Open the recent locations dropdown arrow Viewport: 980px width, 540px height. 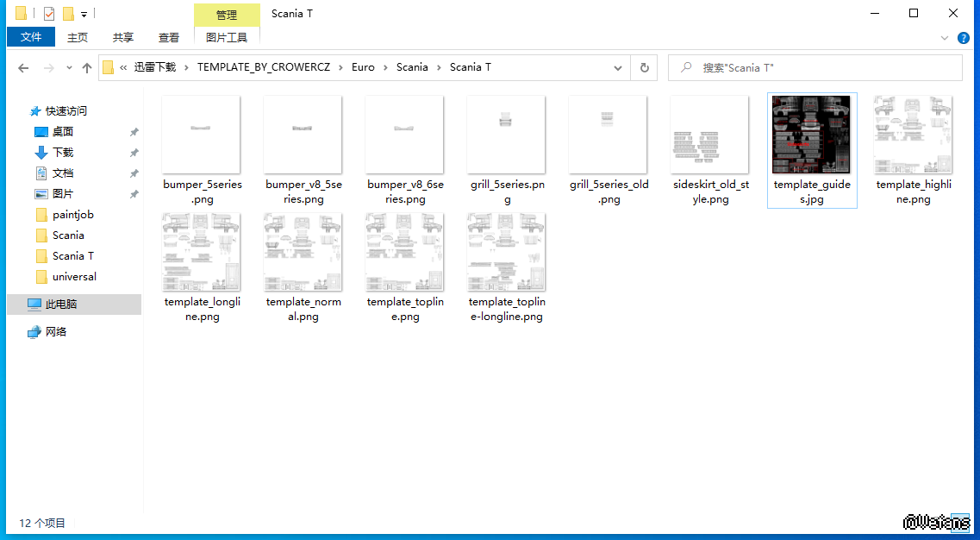pyautogui.click(x=67, y=68)
